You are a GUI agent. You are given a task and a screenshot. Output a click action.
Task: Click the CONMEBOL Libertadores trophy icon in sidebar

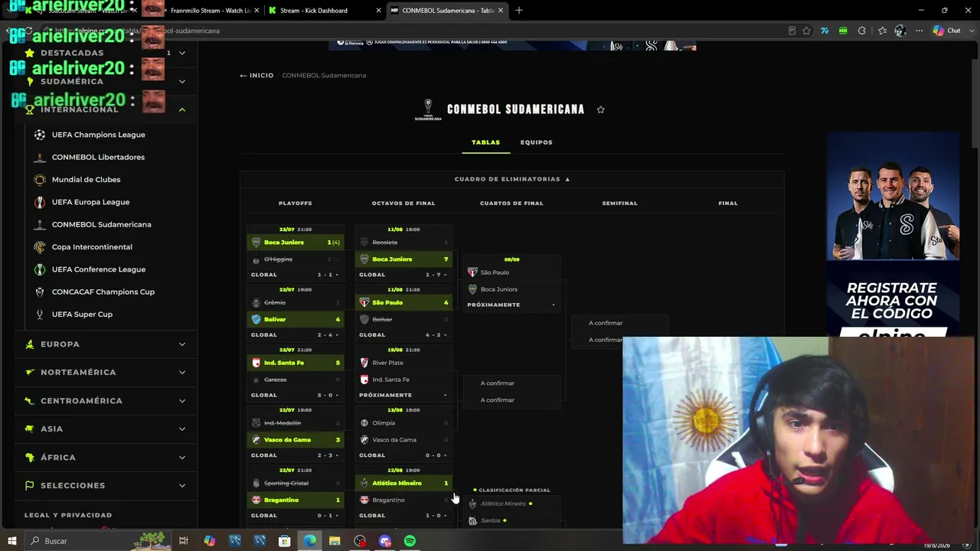40,157
